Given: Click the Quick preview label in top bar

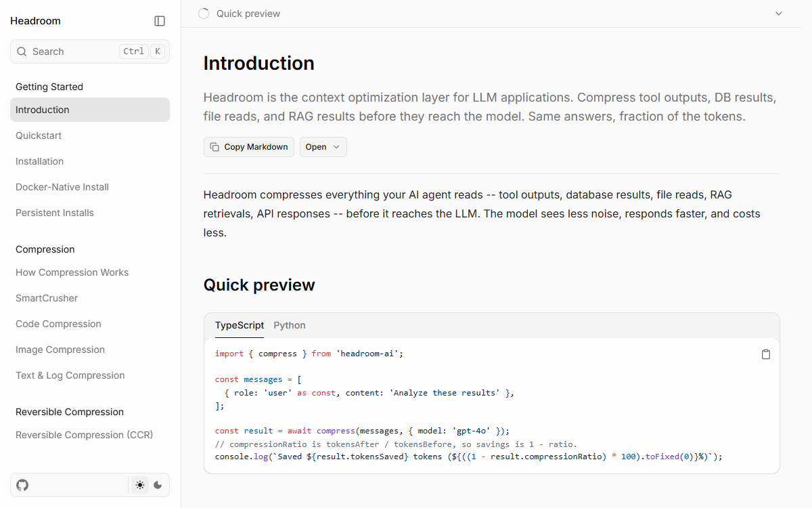Looking at the screenshot, I should (x=248, y=14).
